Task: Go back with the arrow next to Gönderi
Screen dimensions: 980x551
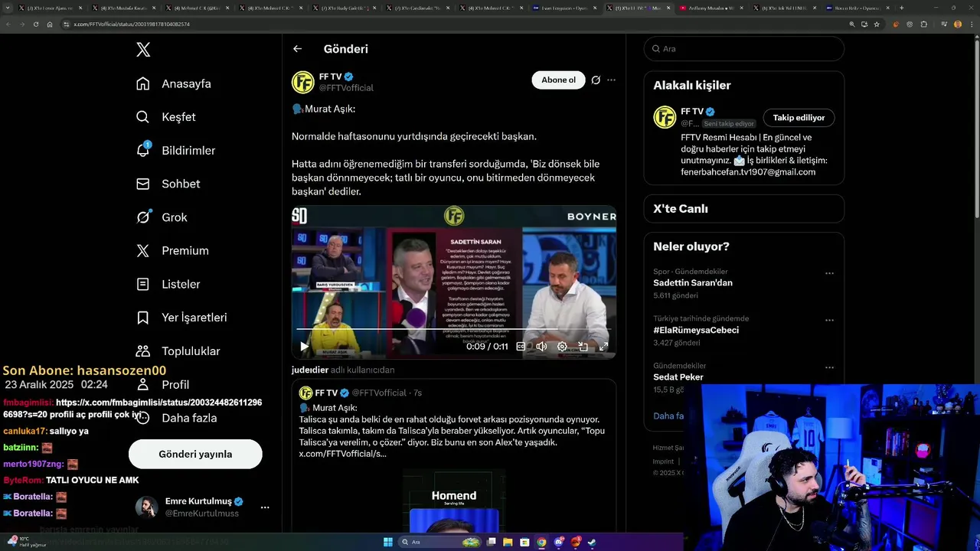Action: [297, 49]
